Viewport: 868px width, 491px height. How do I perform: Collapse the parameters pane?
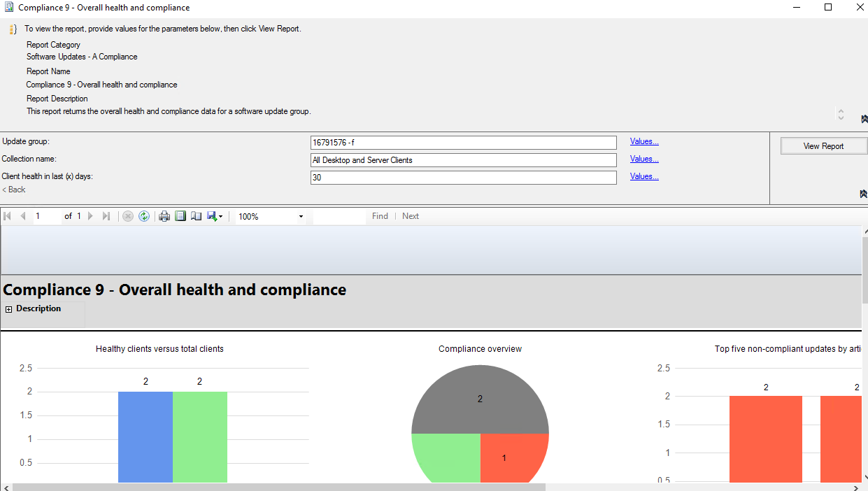click(864, 194)
